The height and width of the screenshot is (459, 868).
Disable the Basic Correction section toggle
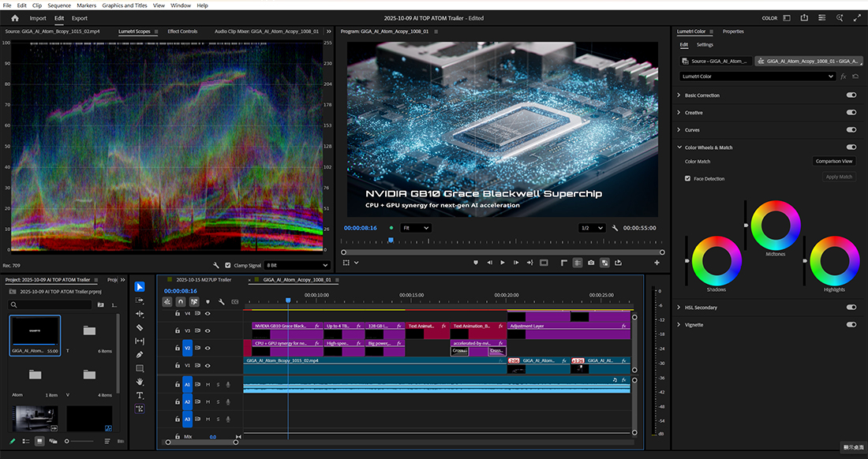coord(851,95)
